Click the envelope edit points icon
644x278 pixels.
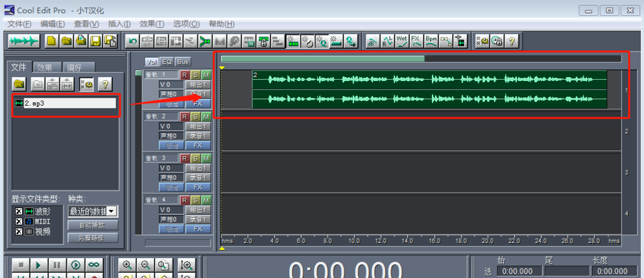coord(445,41)
